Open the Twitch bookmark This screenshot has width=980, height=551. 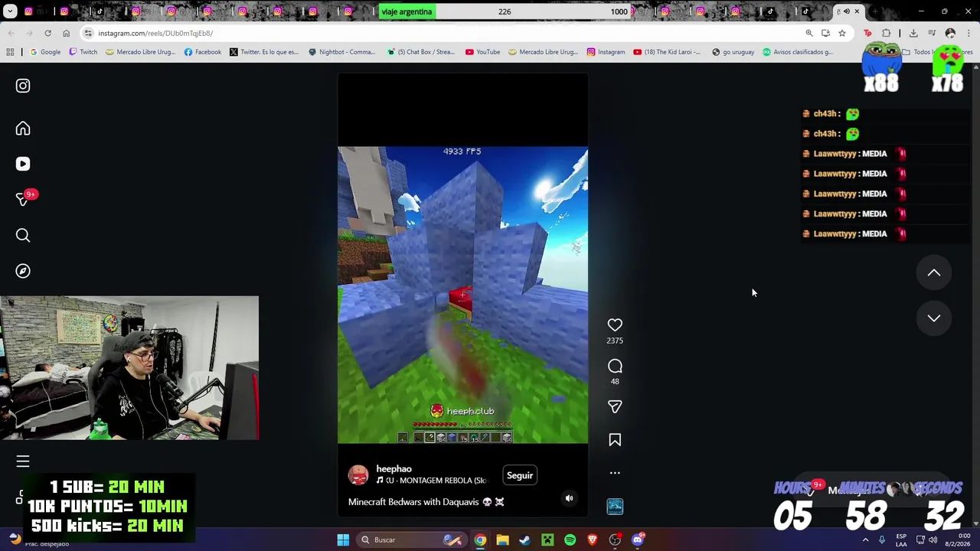point(83,52)
